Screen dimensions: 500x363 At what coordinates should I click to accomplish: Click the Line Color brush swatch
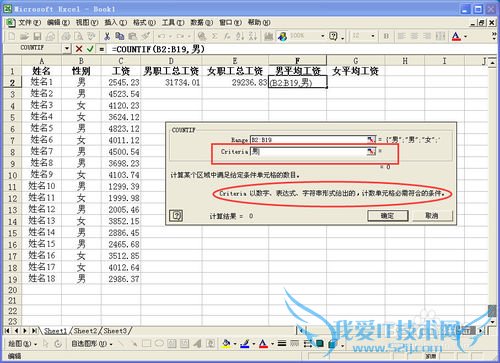pyautogui.click(x=245, y=343)
